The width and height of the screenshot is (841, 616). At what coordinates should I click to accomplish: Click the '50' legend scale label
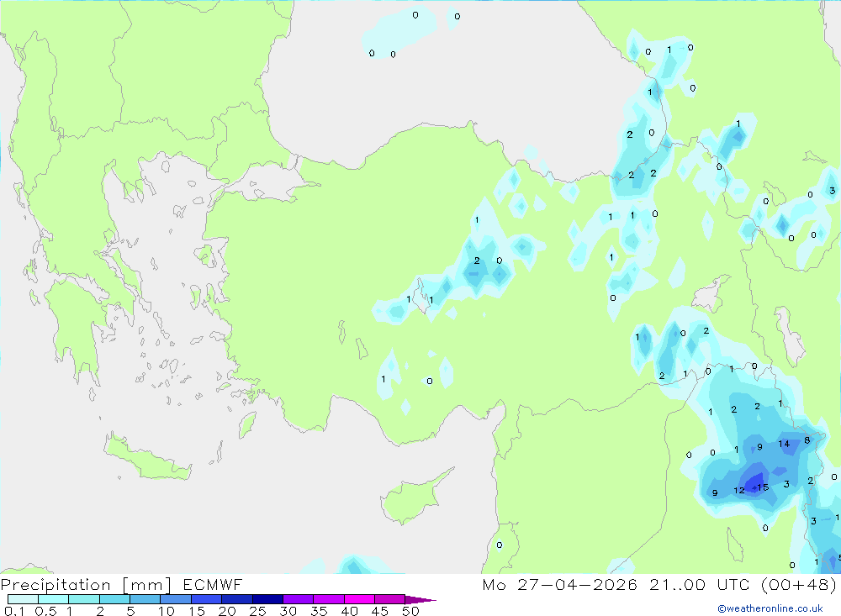411,611
